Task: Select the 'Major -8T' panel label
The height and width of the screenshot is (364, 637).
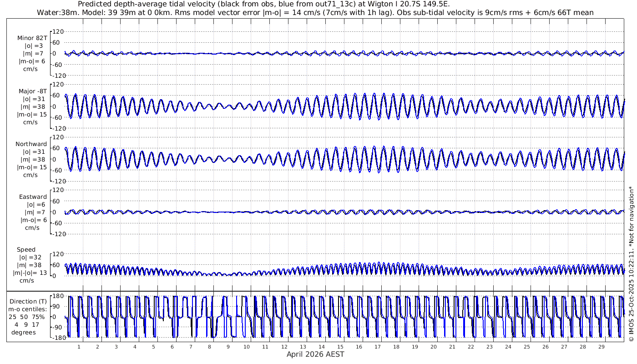Action: tap(32, 91)
